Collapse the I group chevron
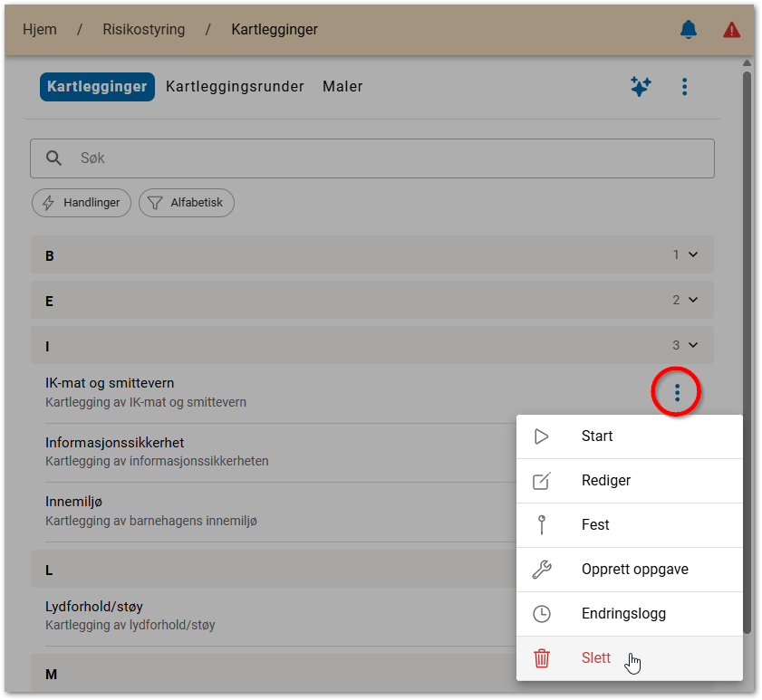Viewport: 762px width, 700px height. pyautogui.click(x=693, y=345)
